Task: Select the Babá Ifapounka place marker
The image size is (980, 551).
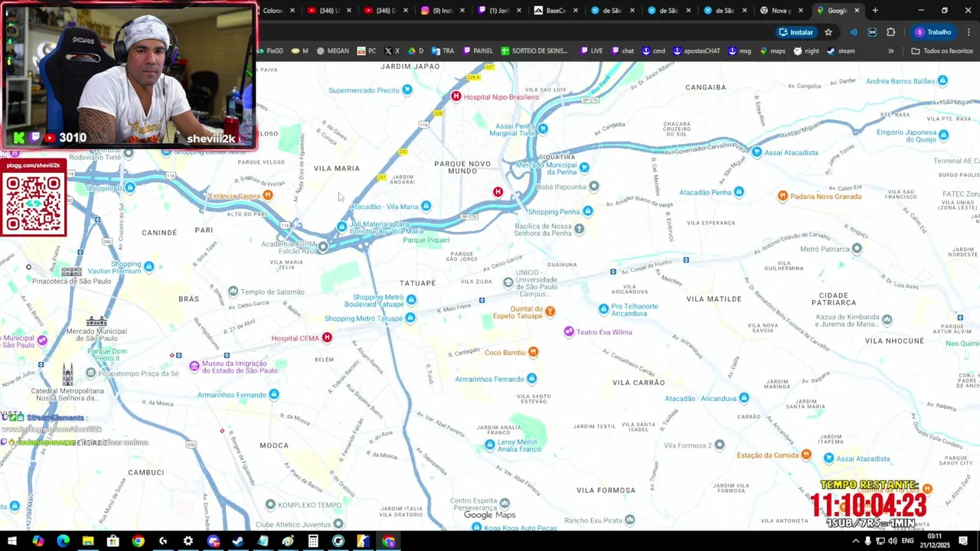Action: point(594,186)
